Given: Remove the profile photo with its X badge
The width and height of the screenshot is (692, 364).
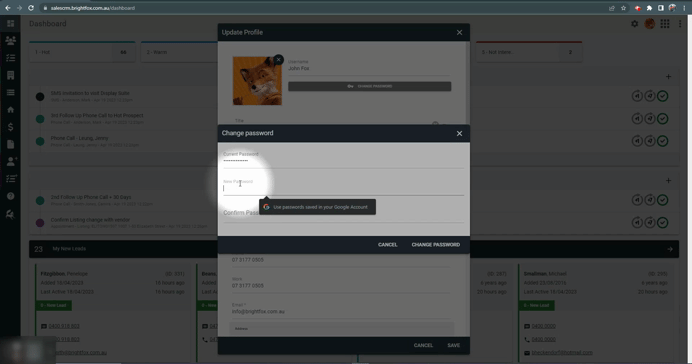Looking at the screenshot, I should [x=278, y=60].
